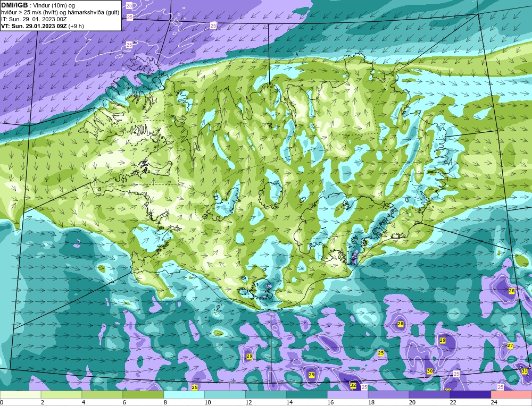
Task: Choose the 22–24 m/s dark indigo legend swatch
Action: pyautogui.click(x=471, y=395)
